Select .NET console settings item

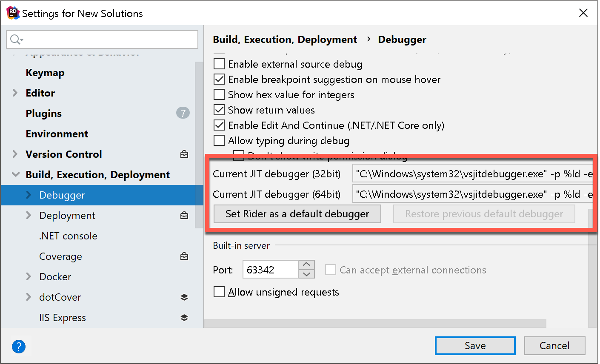[x=68, y=236]
